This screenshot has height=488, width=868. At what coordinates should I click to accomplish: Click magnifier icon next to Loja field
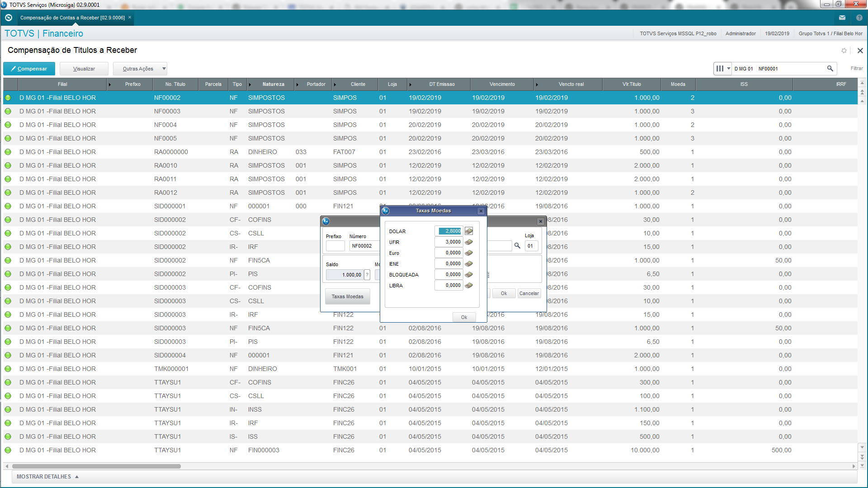tap(517, 246)
